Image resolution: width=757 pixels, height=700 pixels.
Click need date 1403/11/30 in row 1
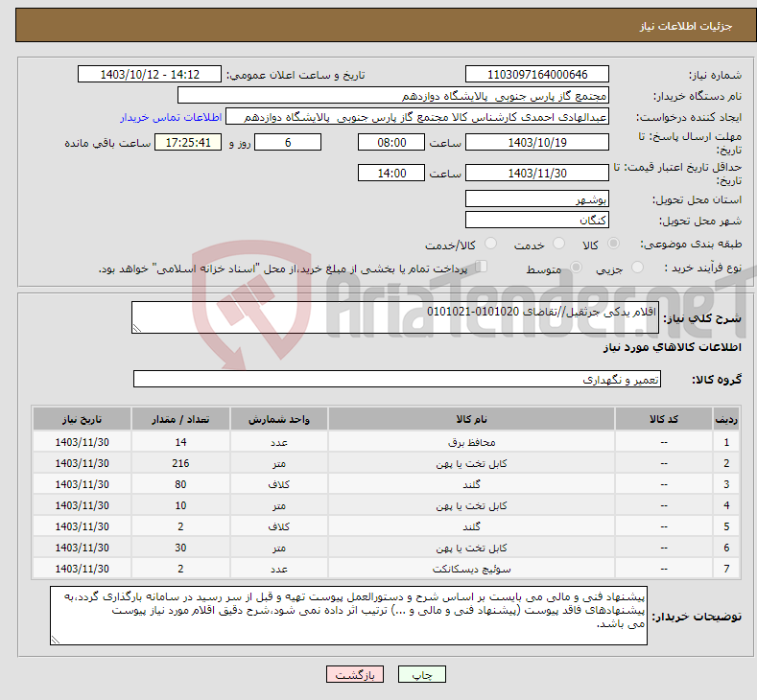tap(83, 442)
